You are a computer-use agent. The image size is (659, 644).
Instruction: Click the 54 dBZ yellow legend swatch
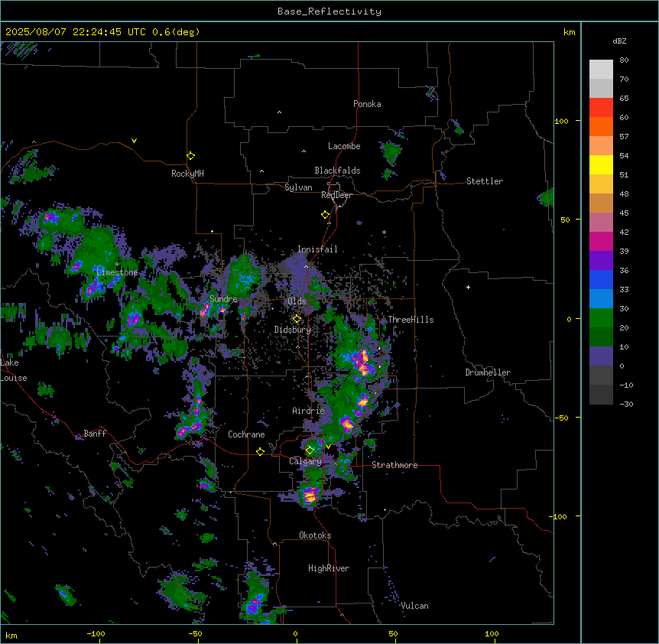pyautogui.click(x=601, y=164)
